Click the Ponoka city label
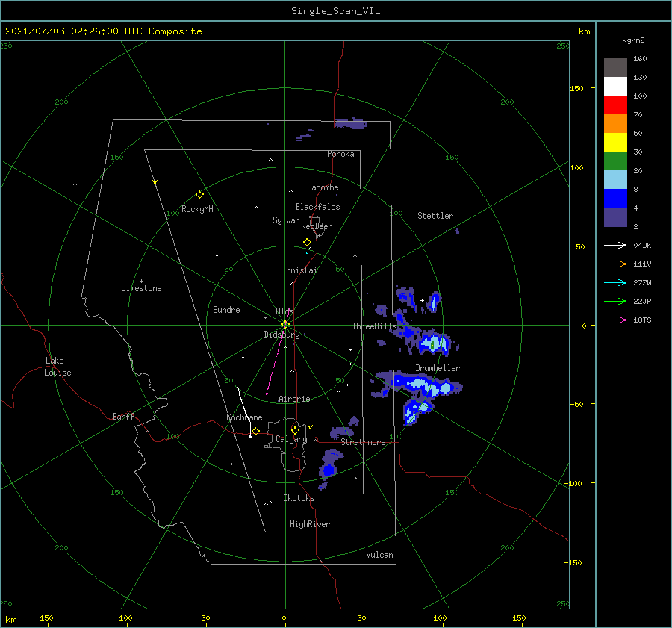This screenshot has width=672, height=628. (x=340, y=154)
